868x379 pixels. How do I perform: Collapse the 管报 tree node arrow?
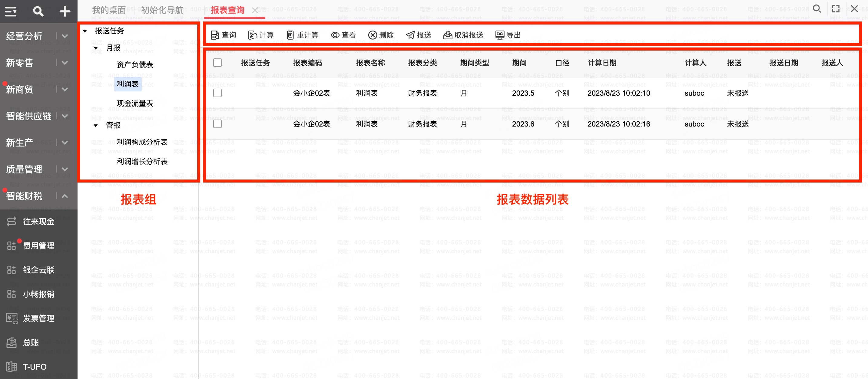[96, 125]
